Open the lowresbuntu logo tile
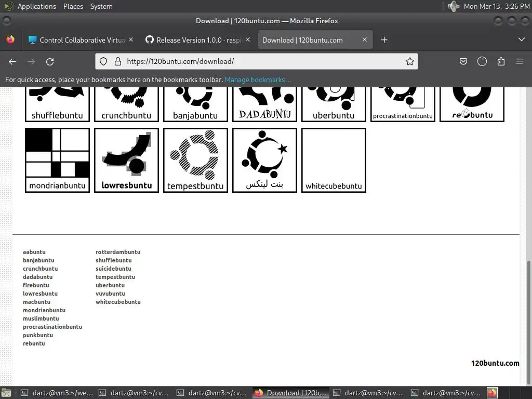 [127, 160]
